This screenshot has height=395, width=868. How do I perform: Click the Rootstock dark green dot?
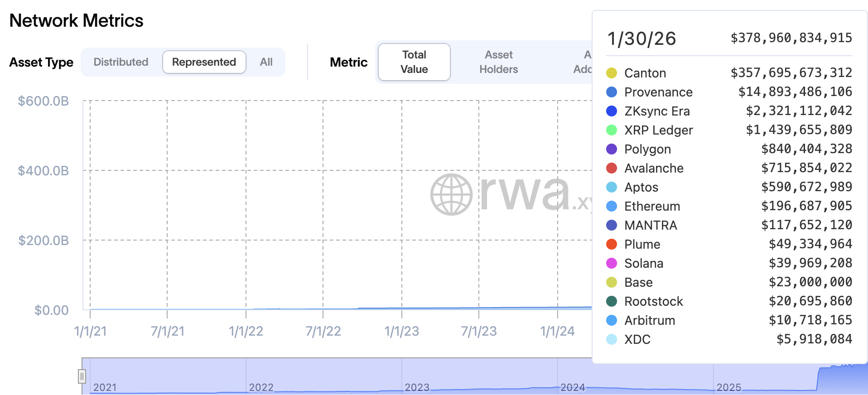[612, 301]
